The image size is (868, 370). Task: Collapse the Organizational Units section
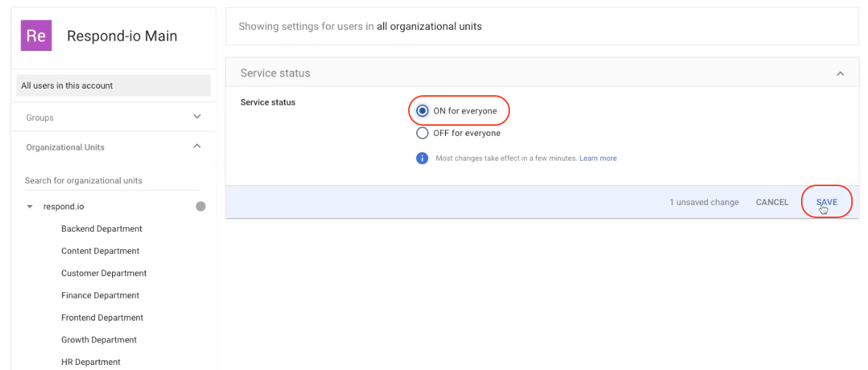(x=196, y=147)
